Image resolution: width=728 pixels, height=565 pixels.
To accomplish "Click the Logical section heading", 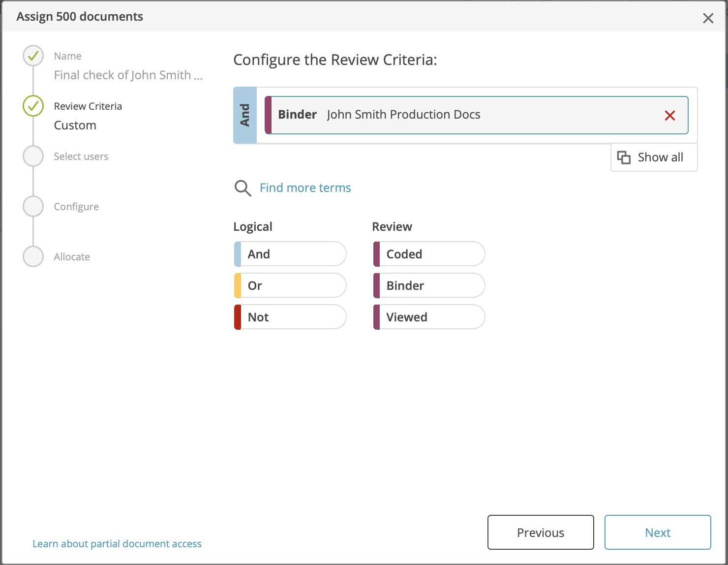I will click(253, 227).
